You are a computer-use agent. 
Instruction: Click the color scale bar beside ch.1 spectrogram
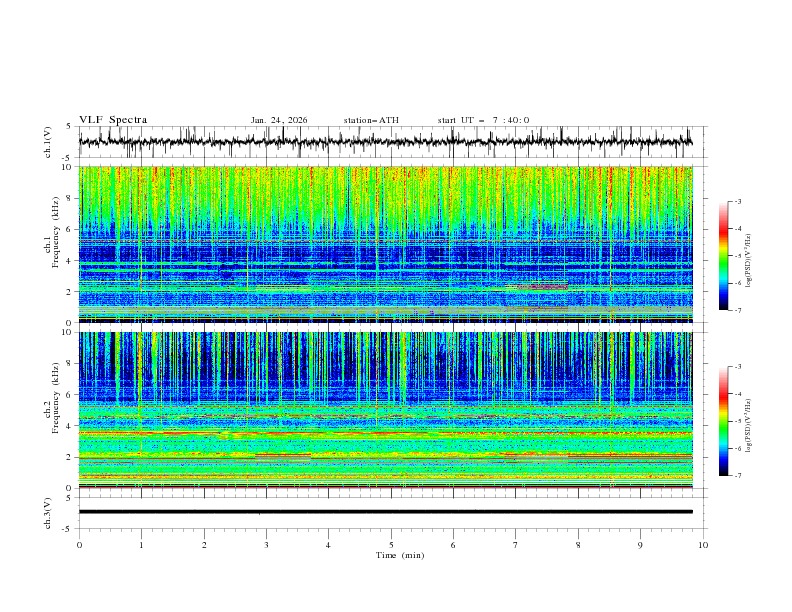pyautogui.click(x=723, y=256)
